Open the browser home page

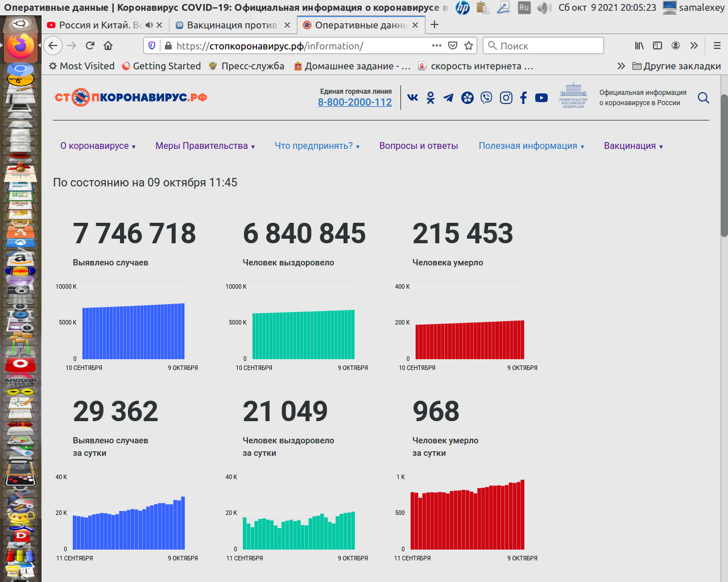pos(108,45)
